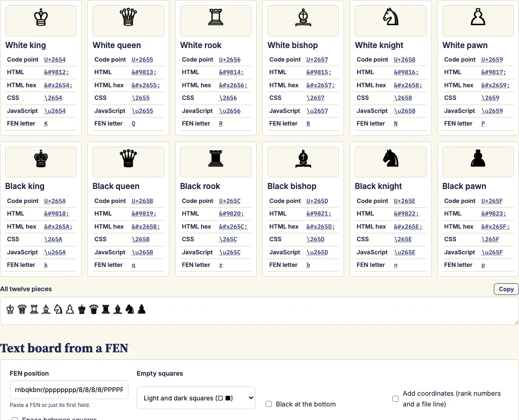Copy Black king JavaScript \u265A

tap(55, 252)
